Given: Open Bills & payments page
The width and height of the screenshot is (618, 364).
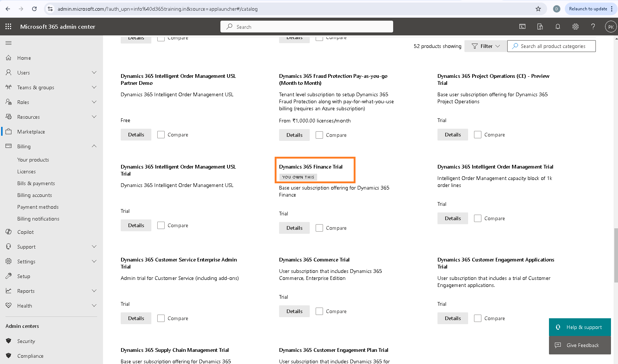Looking at the screenshot, I should tap(36, 183).
